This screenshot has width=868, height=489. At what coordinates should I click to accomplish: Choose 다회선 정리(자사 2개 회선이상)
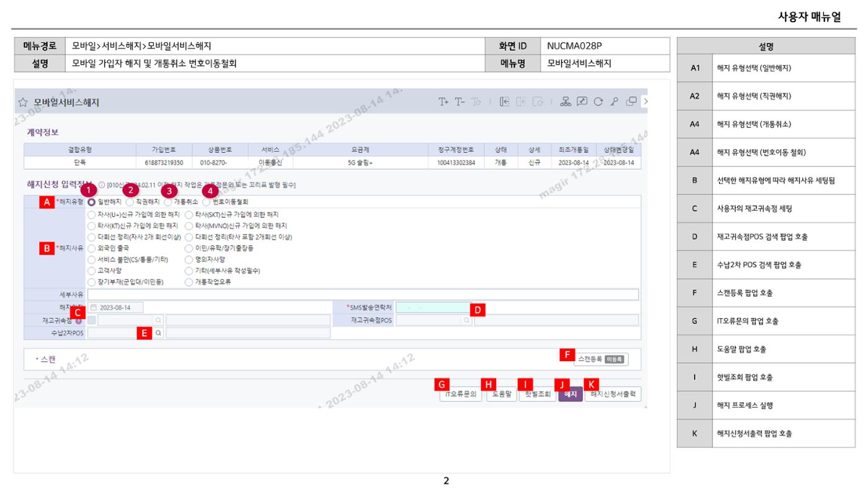click(92, 237)
